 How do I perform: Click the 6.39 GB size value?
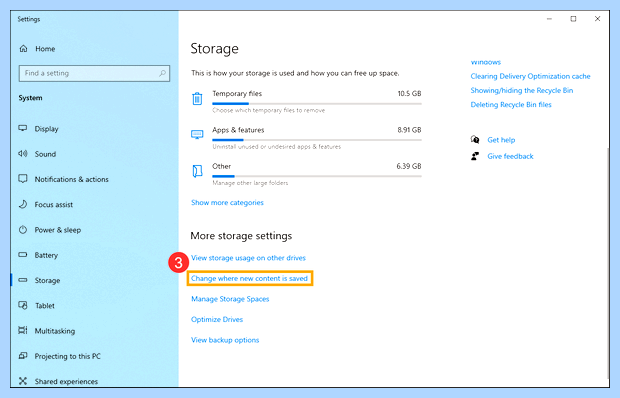409,166
